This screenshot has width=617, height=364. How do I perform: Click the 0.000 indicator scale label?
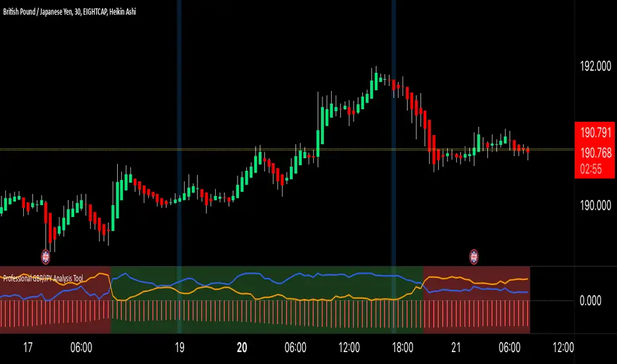[591, 300]
